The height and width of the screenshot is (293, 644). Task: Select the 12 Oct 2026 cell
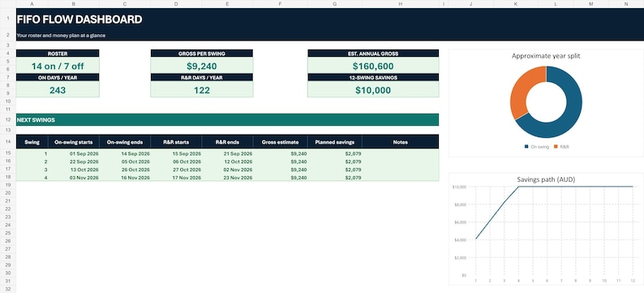[228, 162]
